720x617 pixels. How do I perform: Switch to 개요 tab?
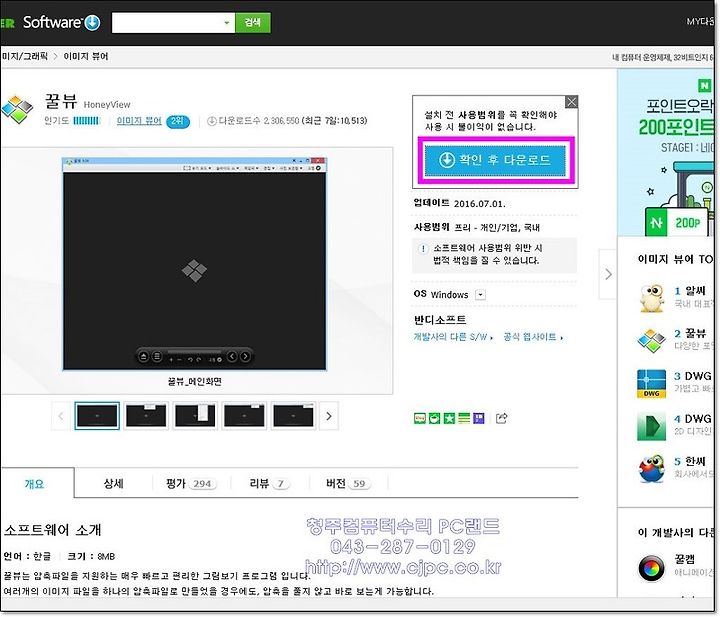pyautogui.click(x=34, y=484)
